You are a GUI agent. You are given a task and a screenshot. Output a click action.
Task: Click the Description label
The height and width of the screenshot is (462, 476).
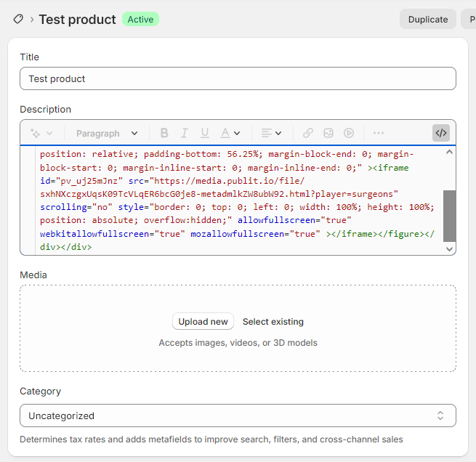[x=45, y=109]
